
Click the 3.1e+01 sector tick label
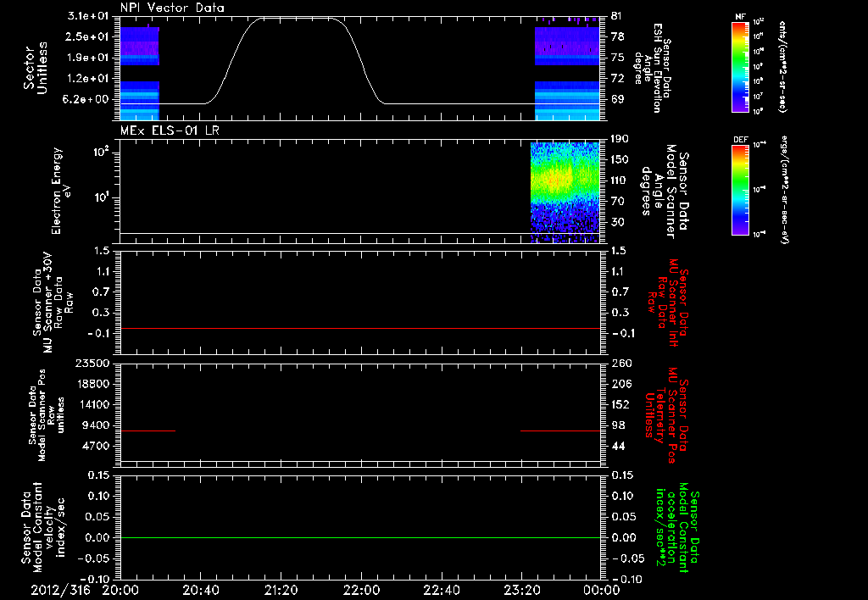[x=87, y=16]
